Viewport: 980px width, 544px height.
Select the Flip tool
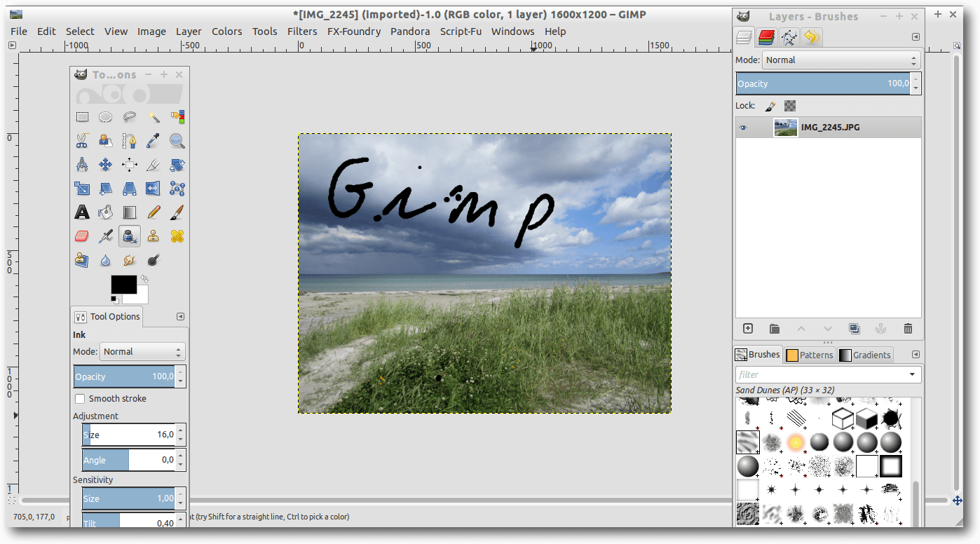(154, 189)
